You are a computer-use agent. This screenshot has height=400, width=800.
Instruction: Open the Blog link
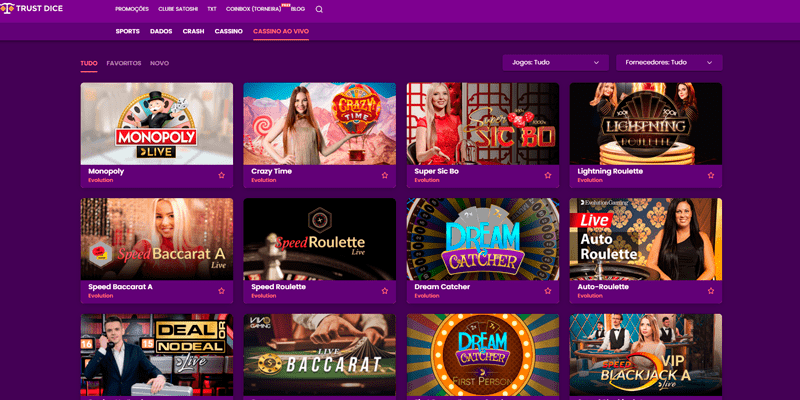pyautogui.click(x=298, y=9)
